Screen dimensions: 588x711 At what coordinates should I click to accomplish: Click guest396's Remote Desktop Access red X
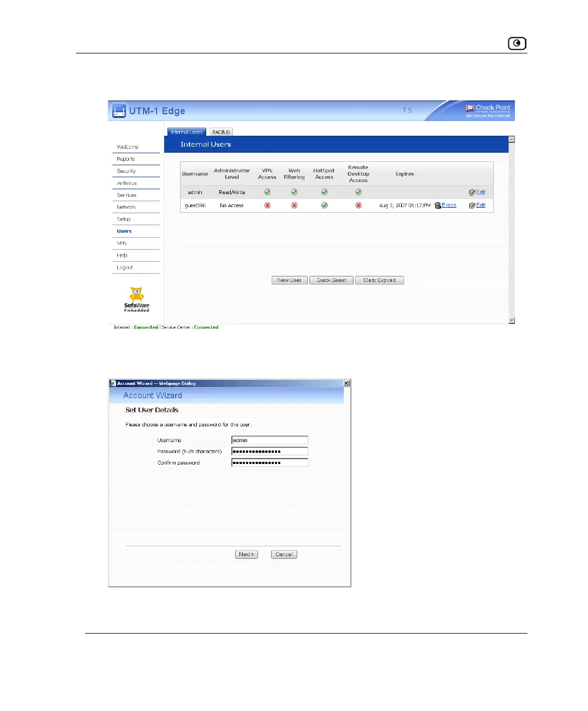[358, 206]
